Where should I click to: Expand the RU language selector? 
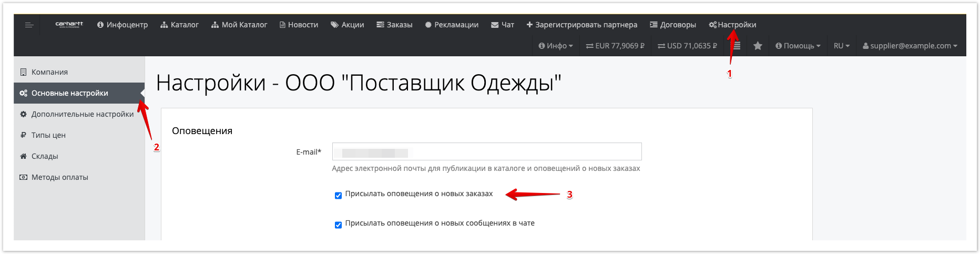click(841, 46)
